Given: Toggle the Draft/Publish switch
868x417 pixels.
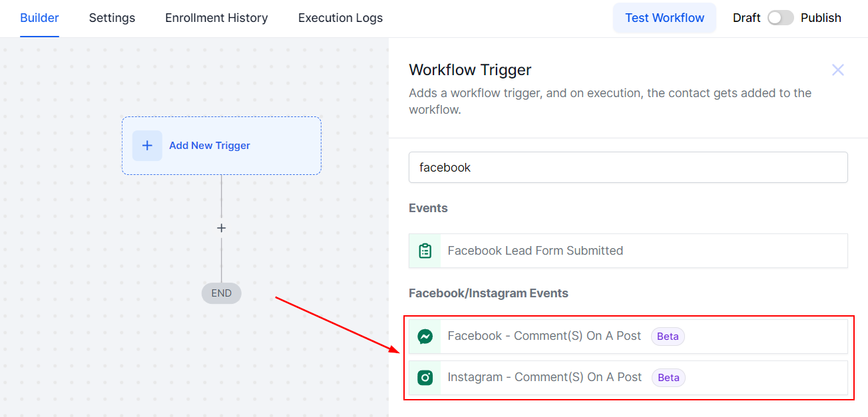Looking at the screenshot, I should coord(780,18).
